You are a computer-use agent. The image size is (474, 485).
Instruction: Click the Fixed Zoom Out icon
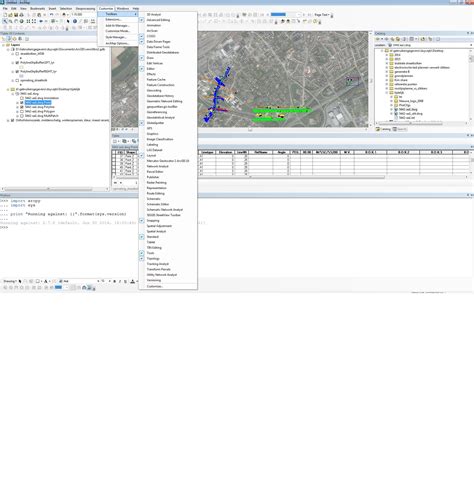point(34,21)
